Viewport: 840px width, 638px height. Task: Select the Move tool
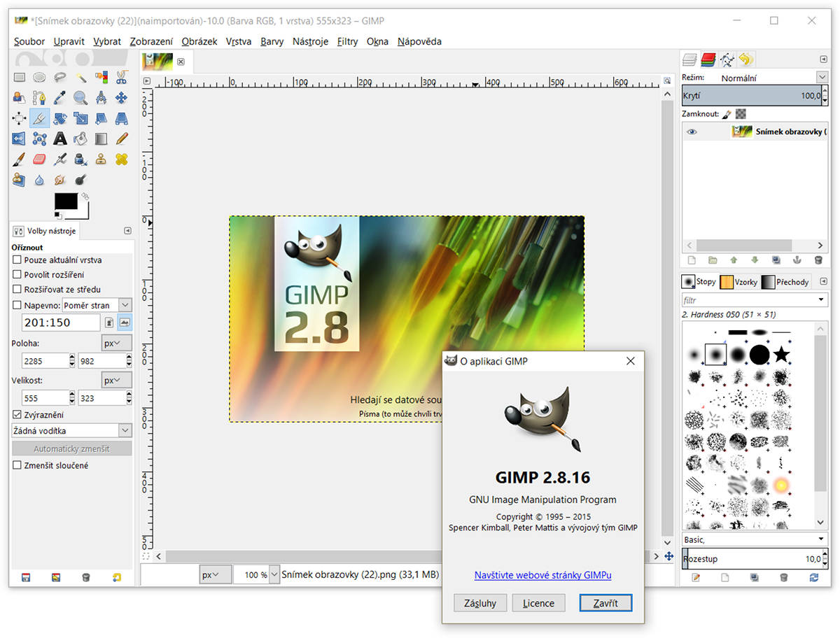tap(122, 98)
